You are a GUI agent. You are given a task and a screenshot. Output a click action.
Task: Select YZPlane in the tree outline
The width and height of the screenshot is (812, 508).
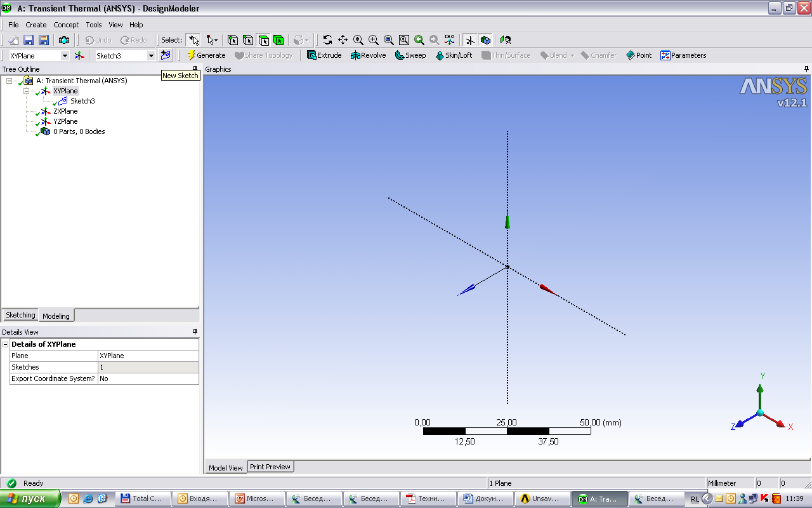[x=65, y=121]
